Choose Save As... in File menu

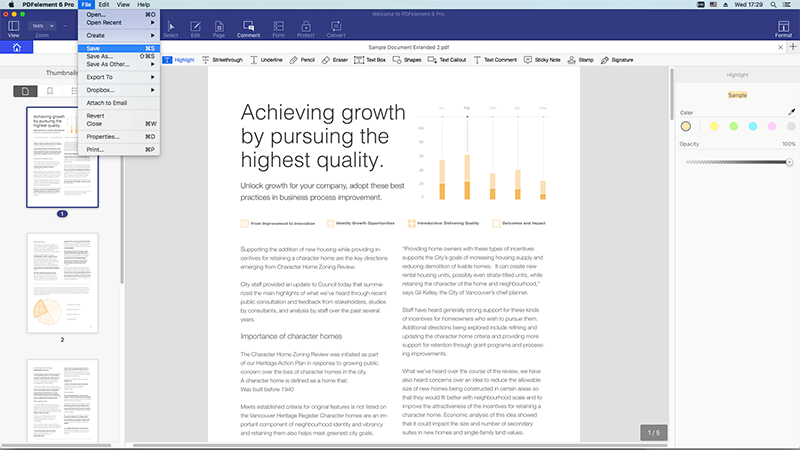click(x=119, y=56)
